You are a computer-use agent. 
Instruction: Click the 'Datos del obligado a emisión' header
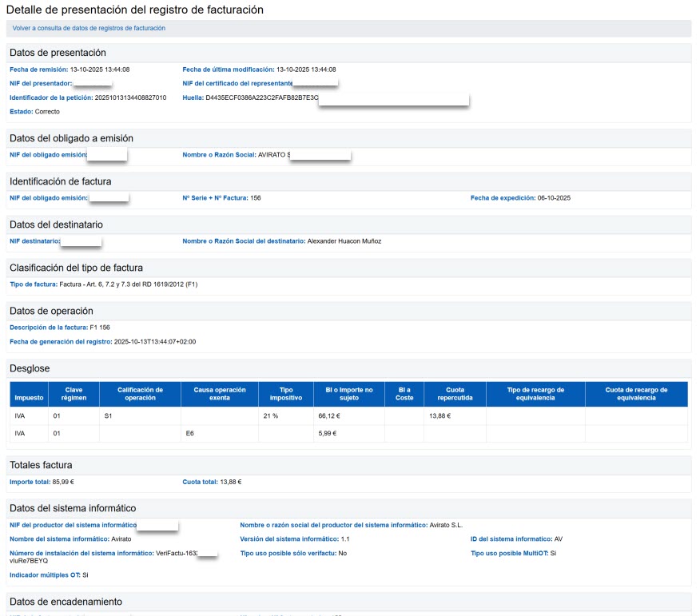click(71, 138)
